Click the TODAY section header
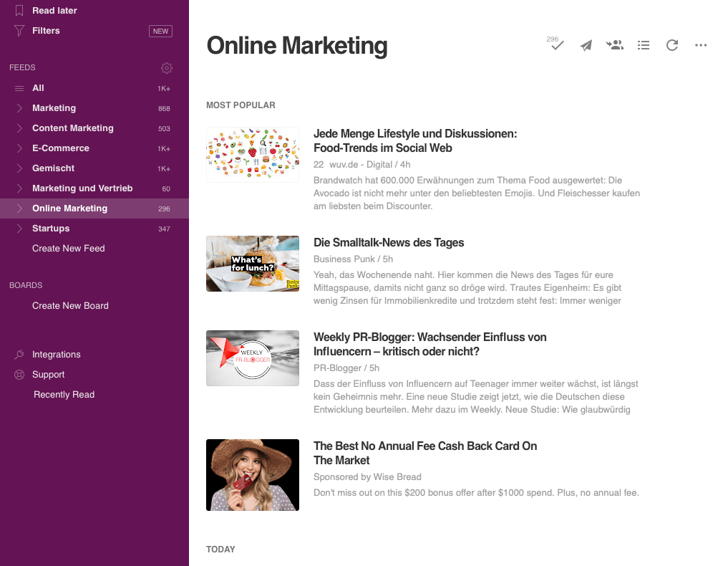The height and width of the screenshot is (566, 728). (x=220, y=550)
